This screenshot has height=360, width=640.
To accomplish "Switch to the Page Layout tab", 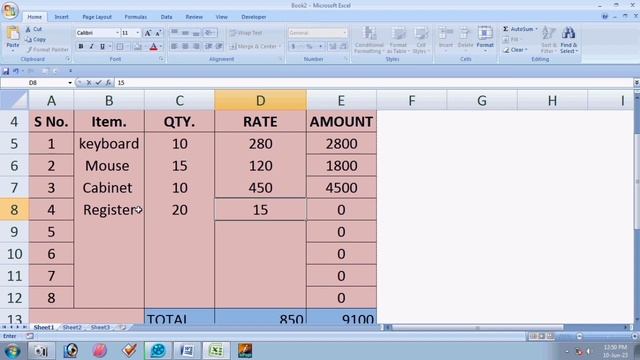I will [x=97, y=17].
